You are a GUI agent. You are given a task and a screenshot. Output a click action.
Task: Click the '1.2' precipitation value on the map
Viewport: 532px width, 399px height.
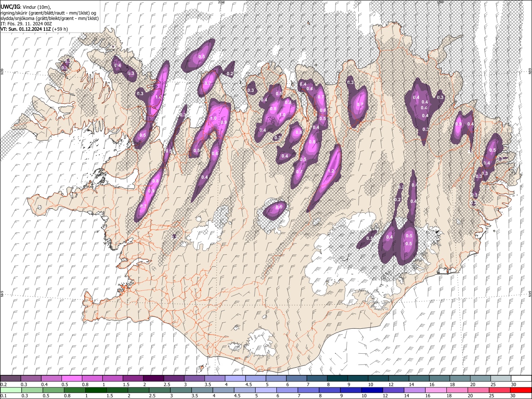coord(331,171)
